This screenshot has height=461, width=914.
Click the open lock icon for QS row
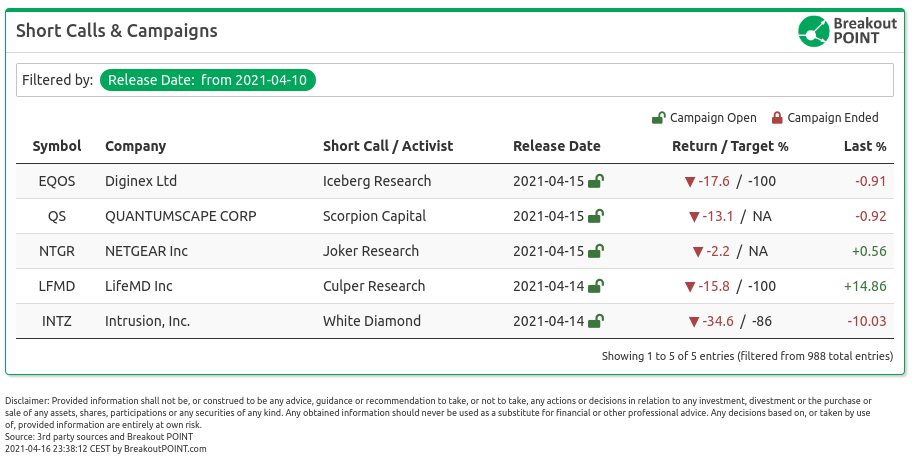(595, 216)
